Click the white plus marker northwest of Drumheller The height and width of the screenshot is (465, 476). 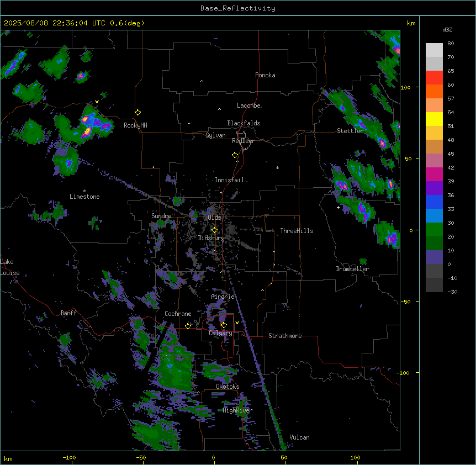(338, 207)
